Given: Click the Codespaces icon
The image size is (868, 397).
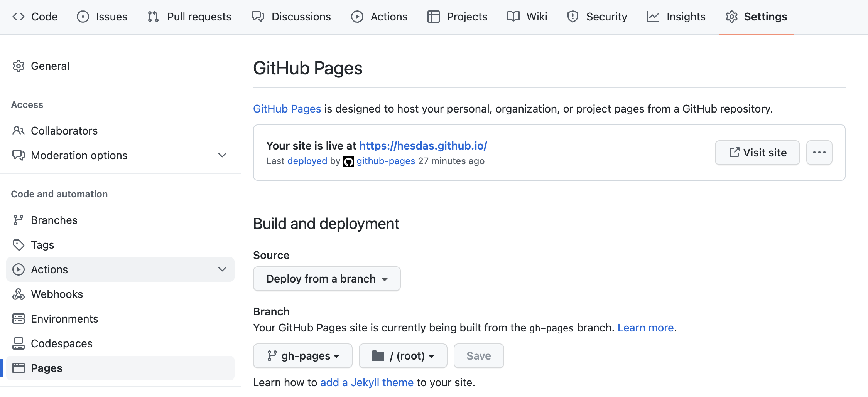Looking at the screenshot, I should point(19,343).
